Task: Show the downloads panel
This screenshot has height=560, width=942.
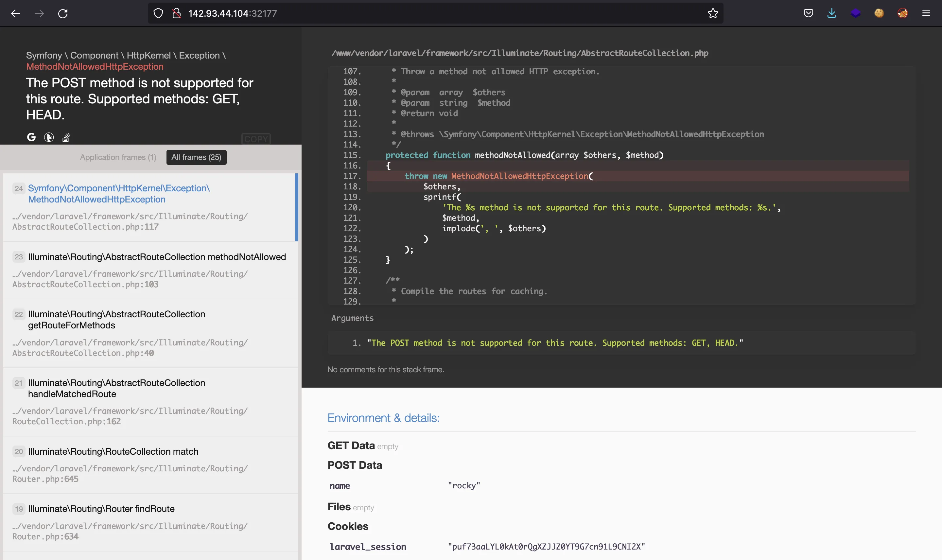Action: point(831,14)
